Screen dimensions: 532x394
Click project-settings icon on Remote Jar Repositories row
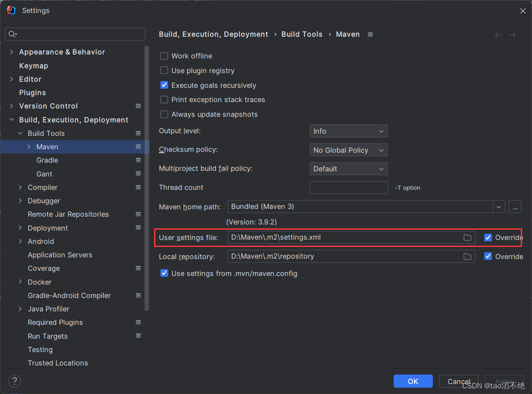click(x=139, y=214)
